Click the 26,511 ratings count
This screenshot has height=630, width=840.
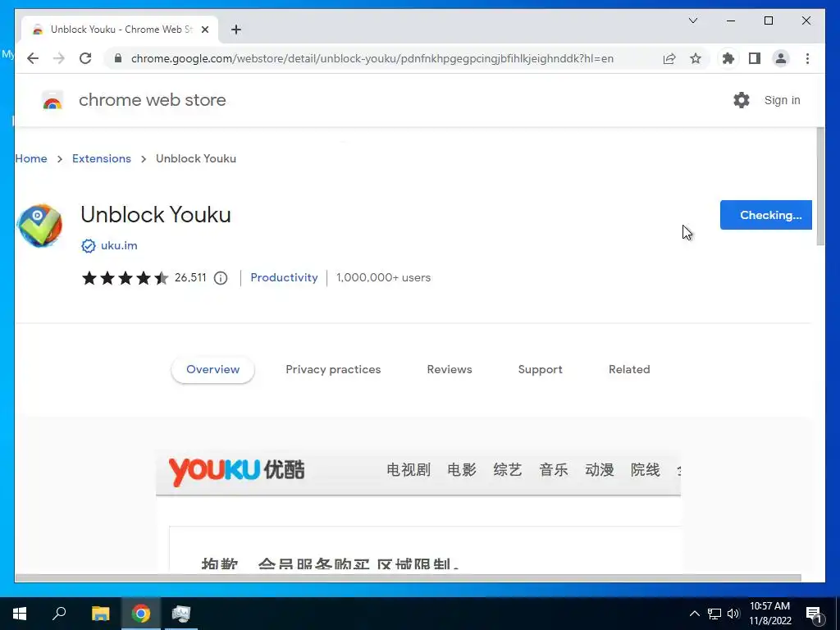point(190,277)
